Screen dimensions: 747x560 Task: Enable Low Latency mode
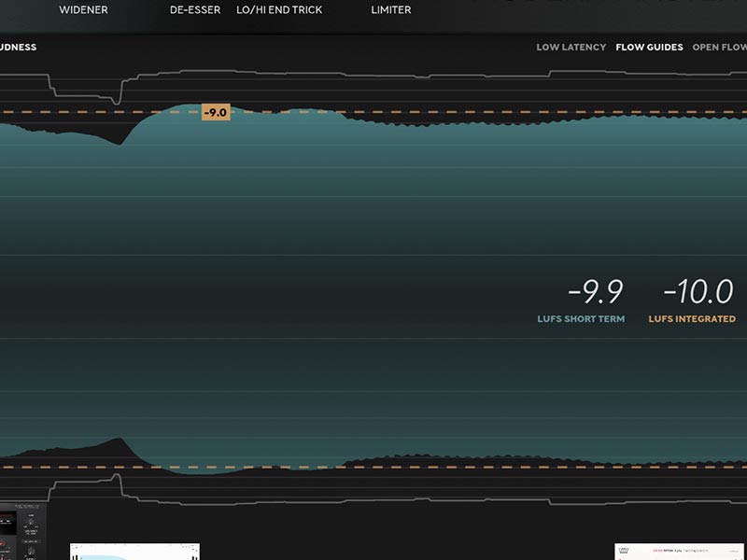pos(571,48)
